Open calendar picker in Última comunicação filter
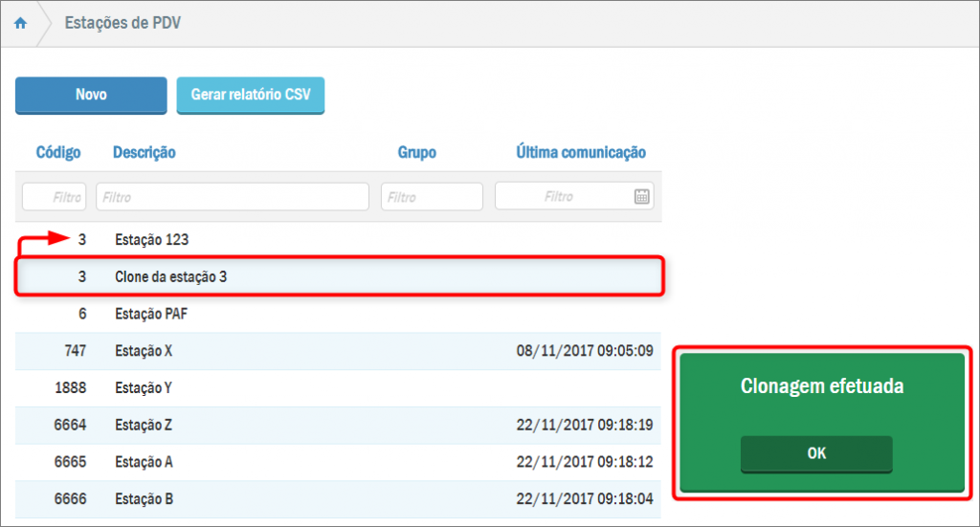Image resolution: width=980 pixels, height=527 pixels. click(x=641, y=197)
